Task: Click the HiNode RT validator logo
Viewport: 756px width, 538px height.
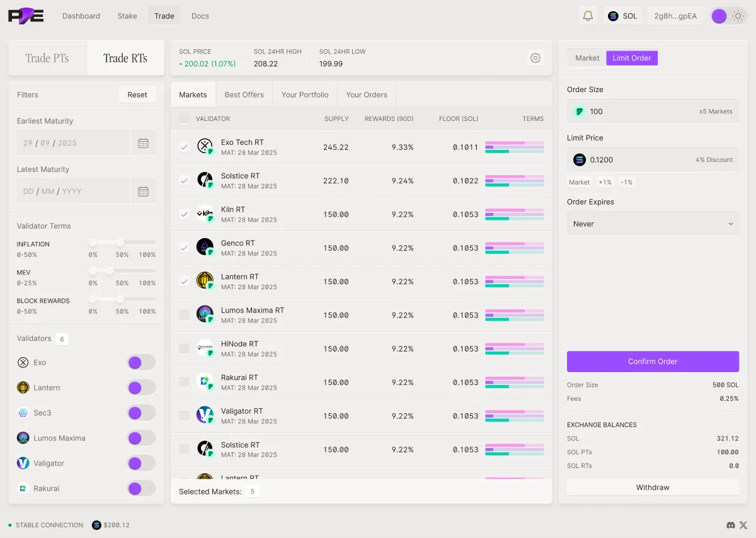Action: point(205,348)
